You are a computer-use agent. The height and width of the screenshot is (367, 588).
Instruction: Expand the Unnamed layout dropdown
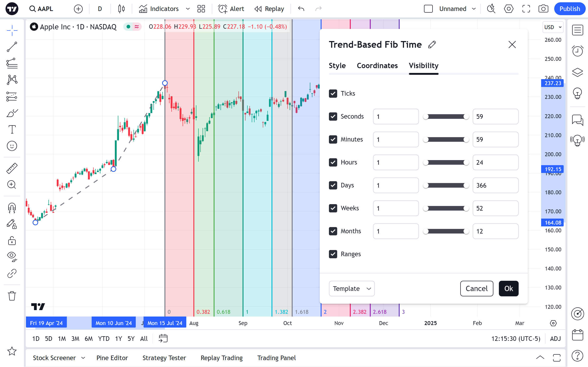474,9
